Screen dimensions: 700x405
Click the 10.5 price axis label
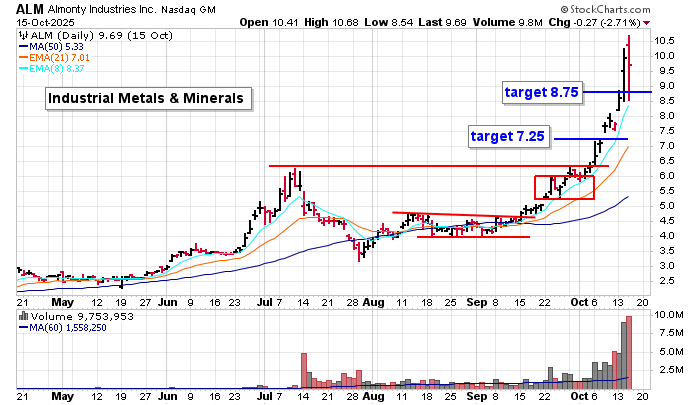click(x=667, y=40)
